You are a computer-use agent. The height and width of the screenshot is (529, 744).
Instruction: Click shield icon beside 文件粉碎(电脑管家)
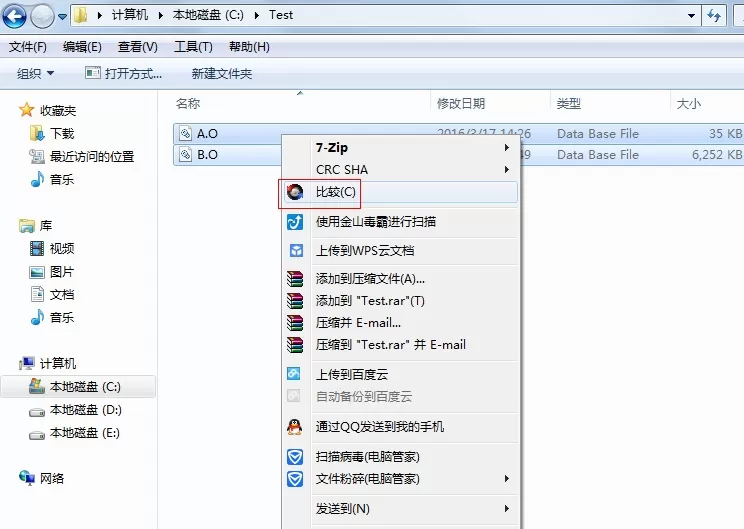295,479
